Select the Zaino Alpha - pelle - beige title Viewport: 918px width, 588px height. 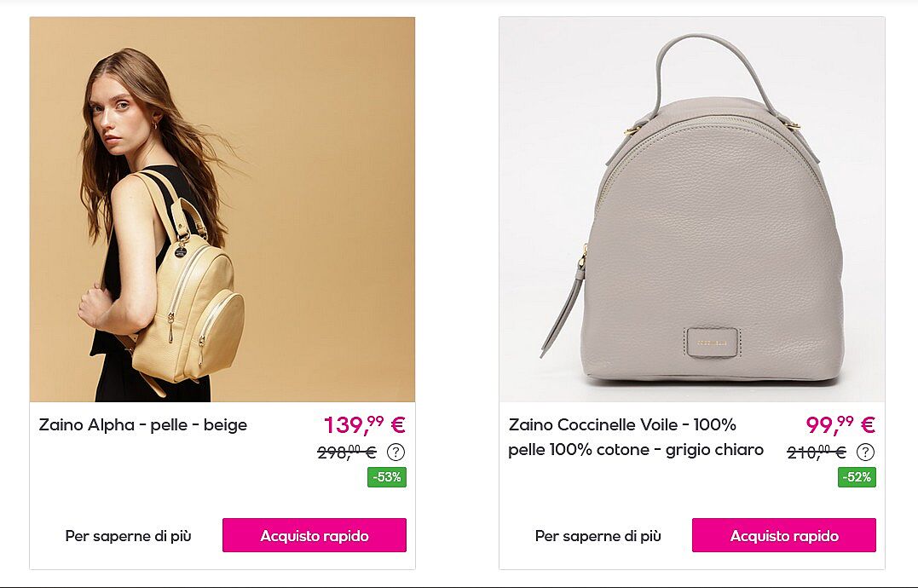pyautogui.click(x=143, y=424)
